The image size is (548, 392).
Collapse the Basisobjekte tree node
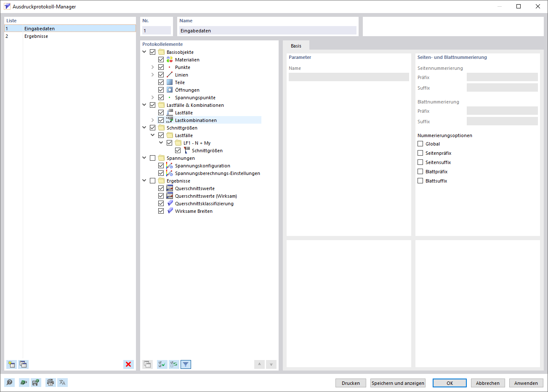[144, 52]
